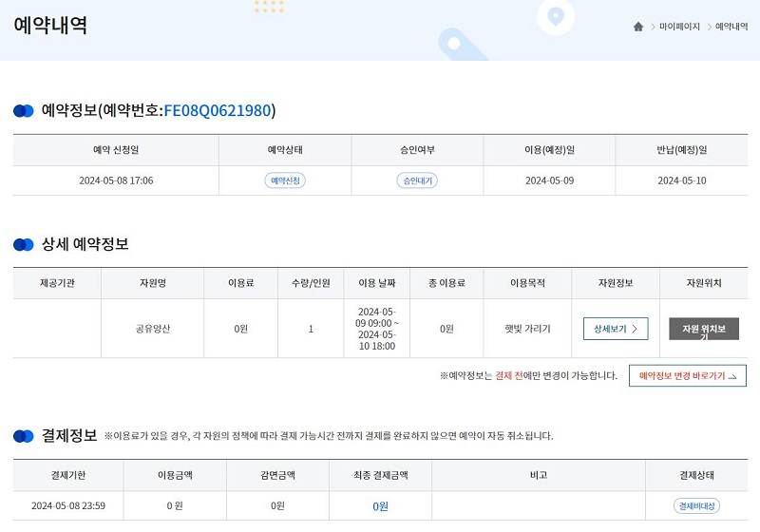This screenshot has width=760, height=532.
Task: Click the 자원 위치보기 button
Action: pyautogui.click(x=704, y=329)
